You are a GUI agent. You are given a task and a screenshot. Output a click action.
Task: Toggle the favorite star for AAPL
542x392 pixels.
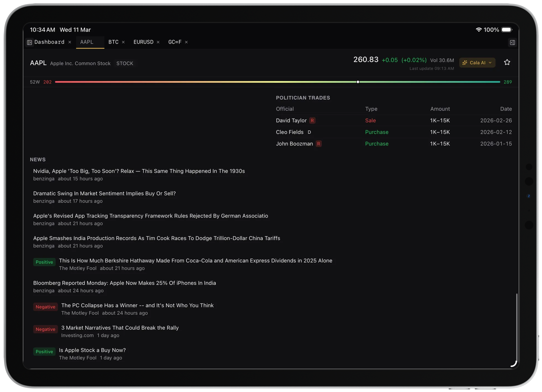(507, 62)
